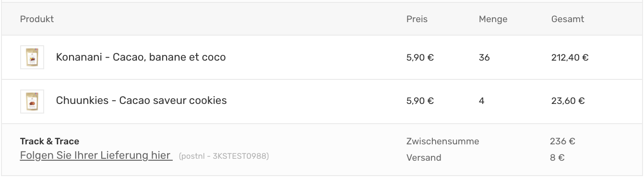Click the Preis column header
This screenshot has height=179, width=644.
pyautogui.click(x=417, y=19)
